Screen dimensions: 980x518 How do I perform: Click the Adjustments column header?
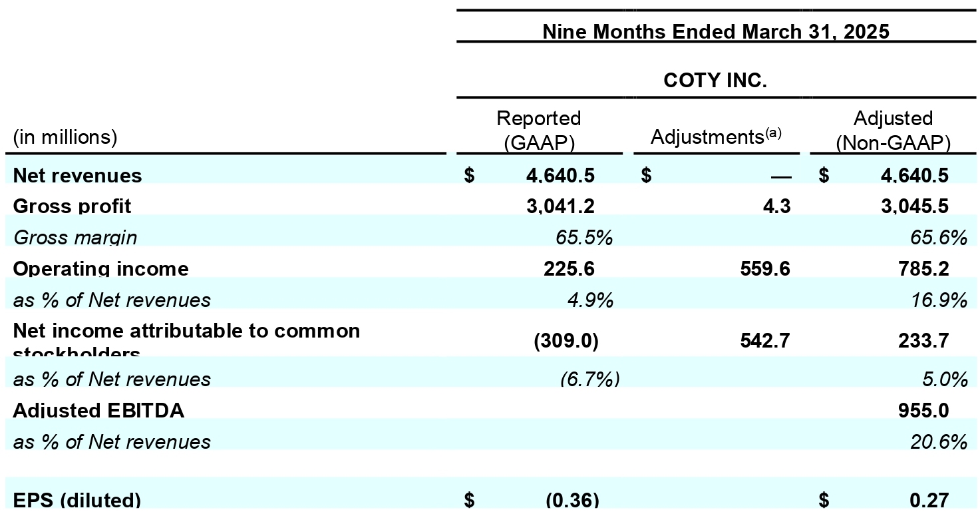716,136
